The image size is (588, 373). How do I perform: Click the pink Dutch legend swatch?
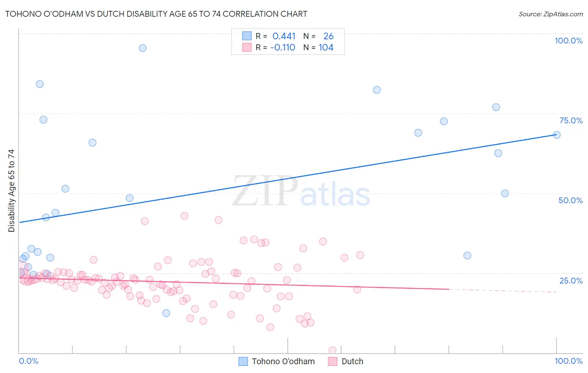pos(332,362)
